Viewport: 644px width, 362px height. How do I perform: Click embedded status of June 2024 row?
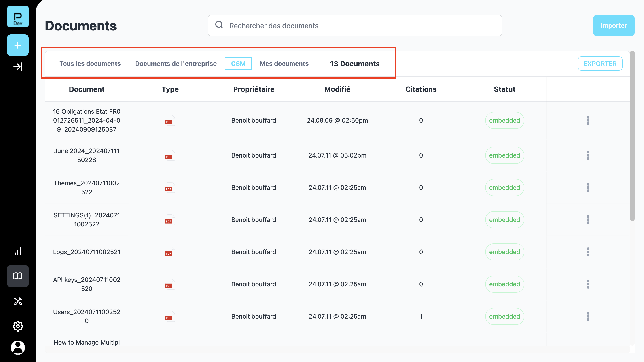click(504, 155)
